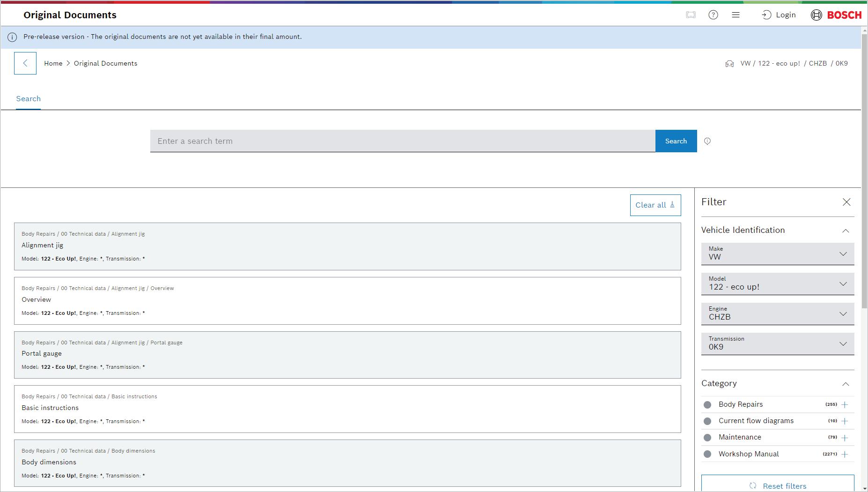Viewport: 868px width, 492px height.
Task: Collapse the Vehicle Identification section
Action: [846, 231]
